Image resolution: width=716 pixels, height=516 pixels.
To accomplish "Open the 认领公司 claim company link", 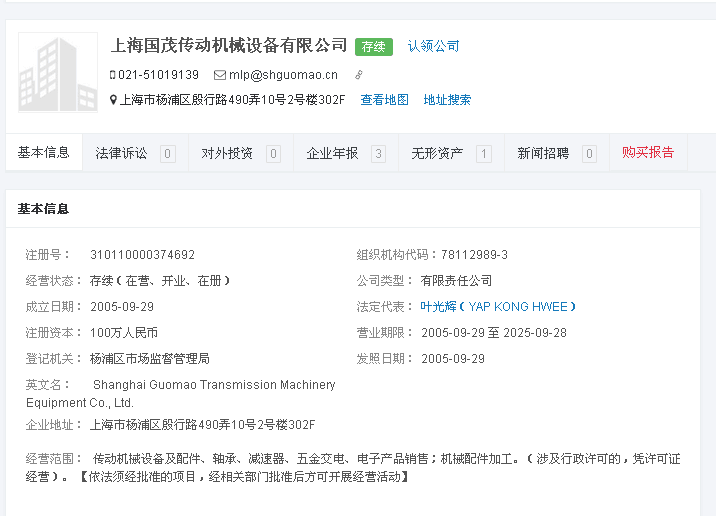I will [x=433, y=46].
